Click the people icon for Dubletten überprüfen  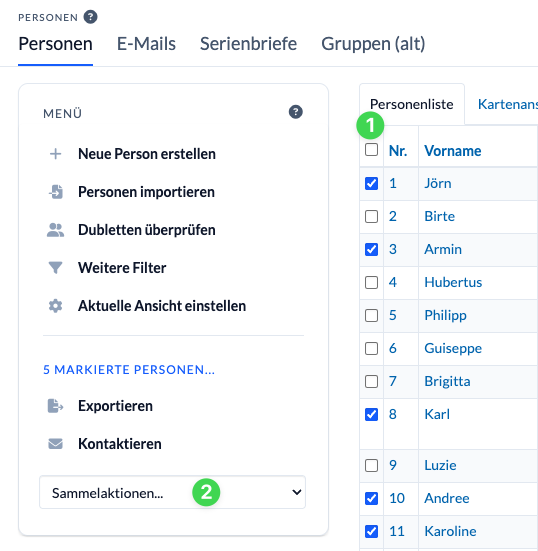coord(56,230)
